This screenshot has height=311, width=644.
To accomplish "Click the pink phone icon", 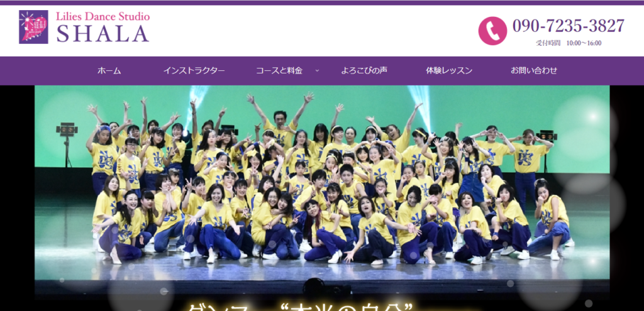I will (x=492, y=31).
